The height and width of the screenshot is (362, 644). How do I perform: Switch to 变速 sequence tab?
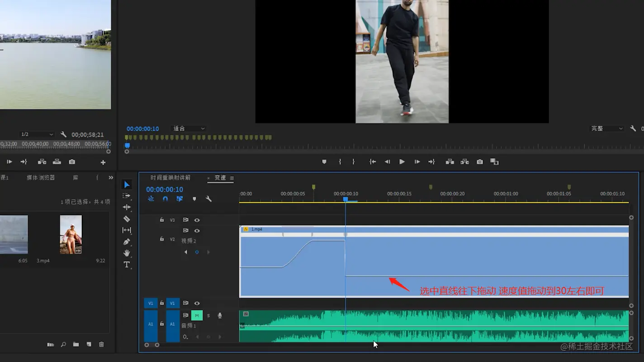(220, 178)
